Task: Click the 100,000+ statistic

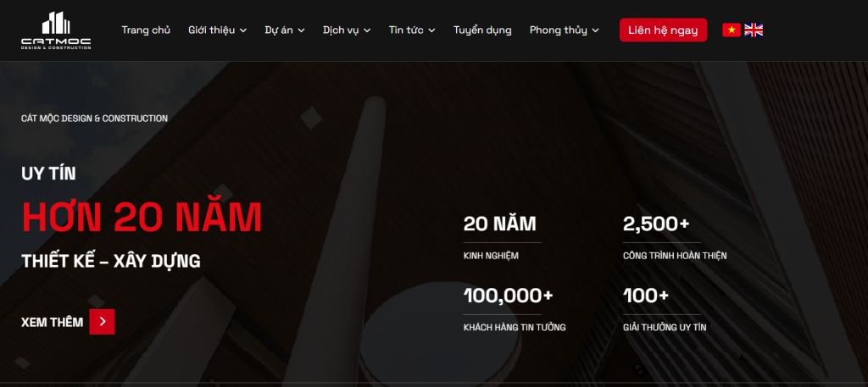Action: (509, 296)
